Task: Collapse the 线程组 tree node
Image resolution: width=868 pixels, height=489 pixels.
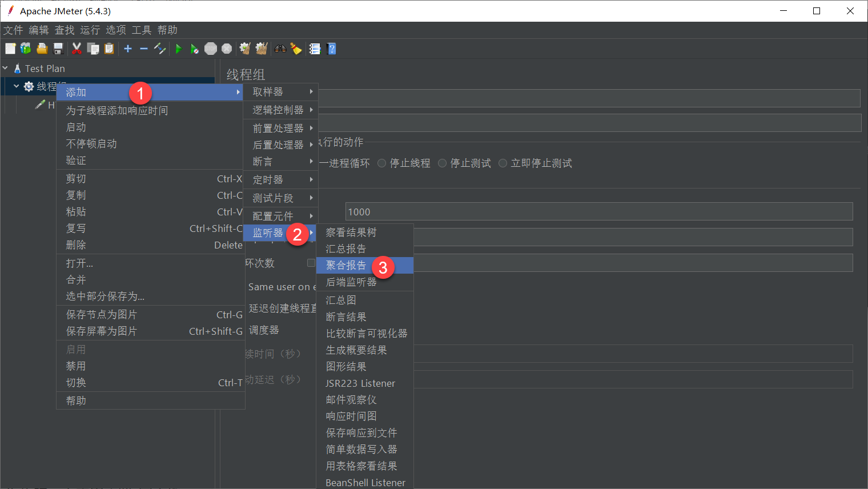Action: 16,86
